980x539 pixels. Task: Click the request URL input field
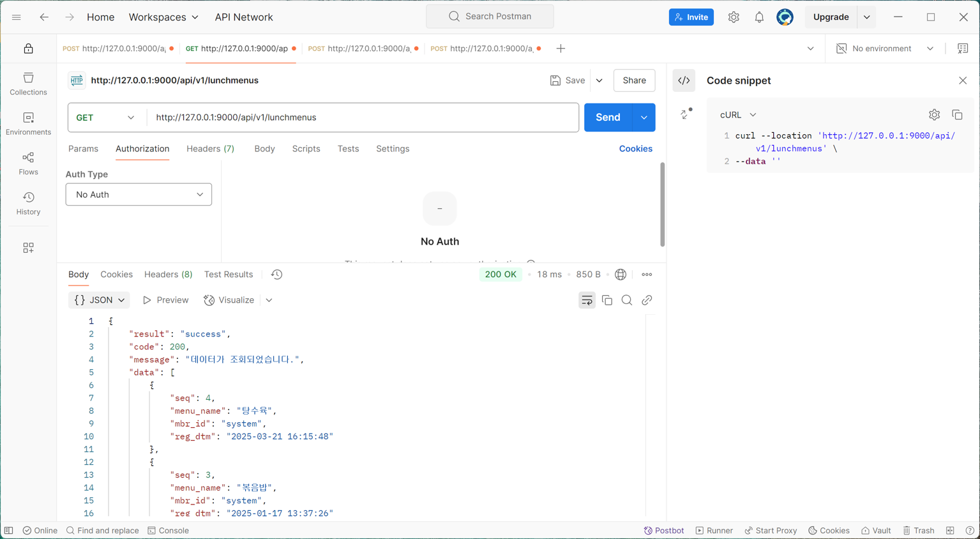tap(363, 118)
